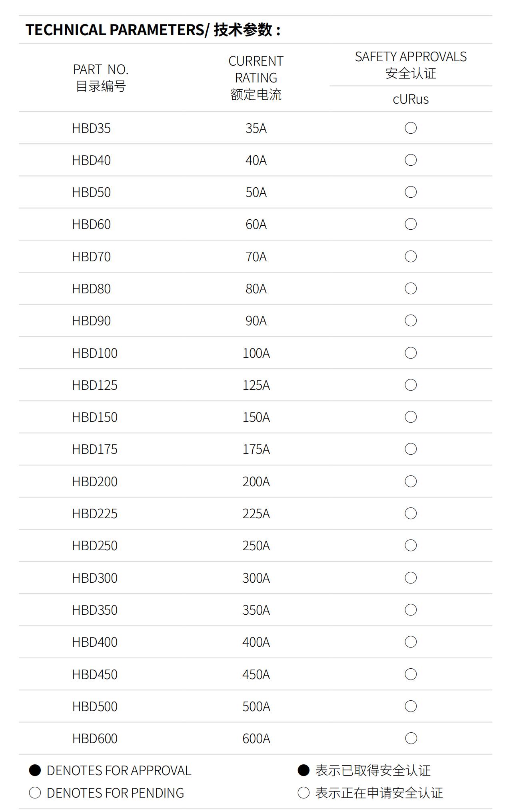Viewport: 511px width, 812px height.
Task: Click the cURus sub-header
Action: (x=411, y=99)
